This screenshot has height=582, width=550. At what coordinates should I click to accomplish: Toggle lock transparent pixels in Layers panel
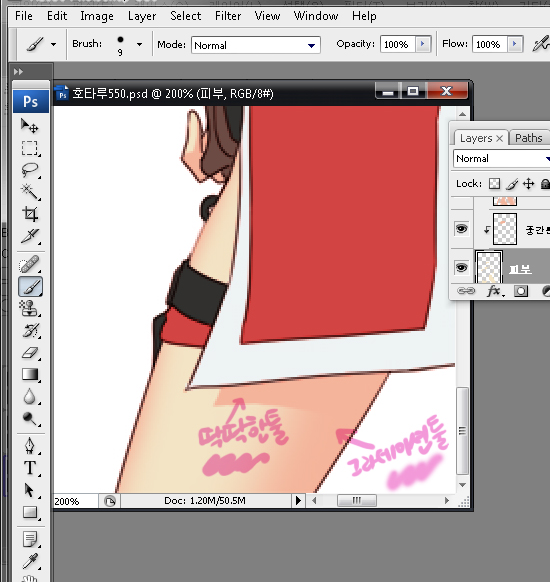coord(494,183)
